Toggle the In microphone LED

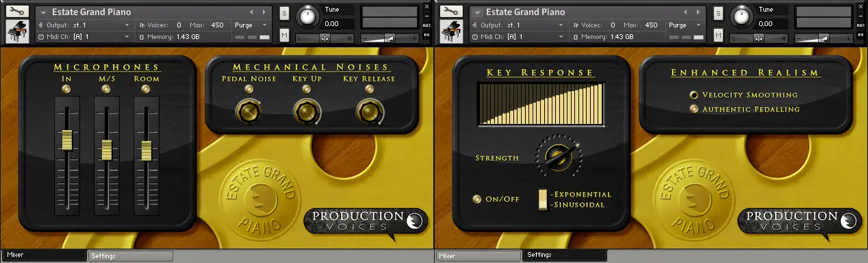click(66, 89)
